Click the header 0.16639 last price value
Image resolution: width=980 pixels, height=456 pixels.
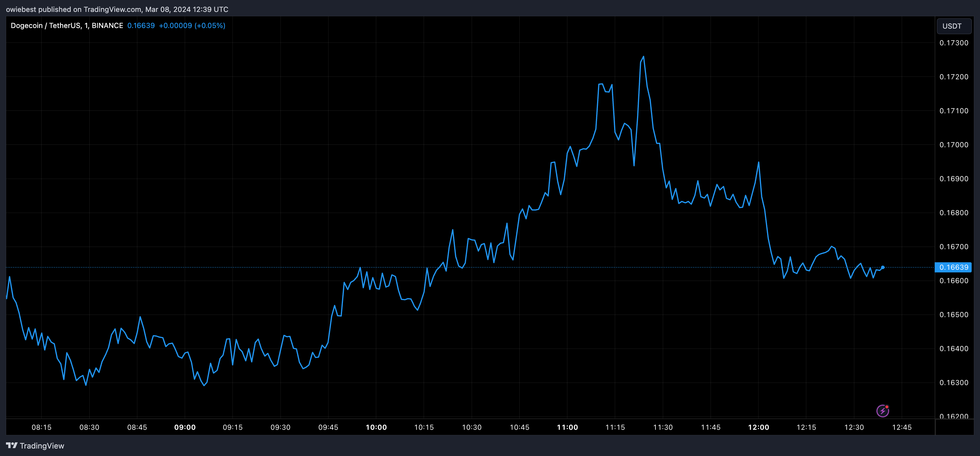click(141, 25)
